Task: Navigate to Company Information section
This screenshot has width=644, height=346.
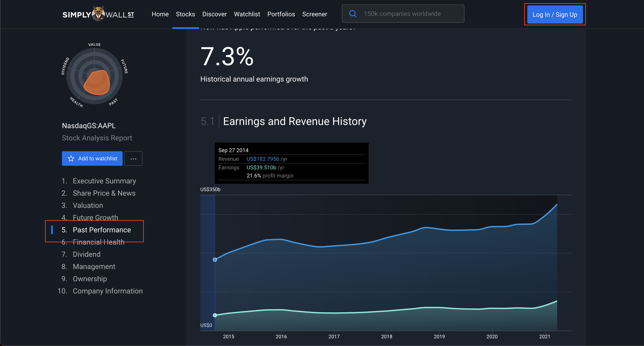Action: coord(107,291)
